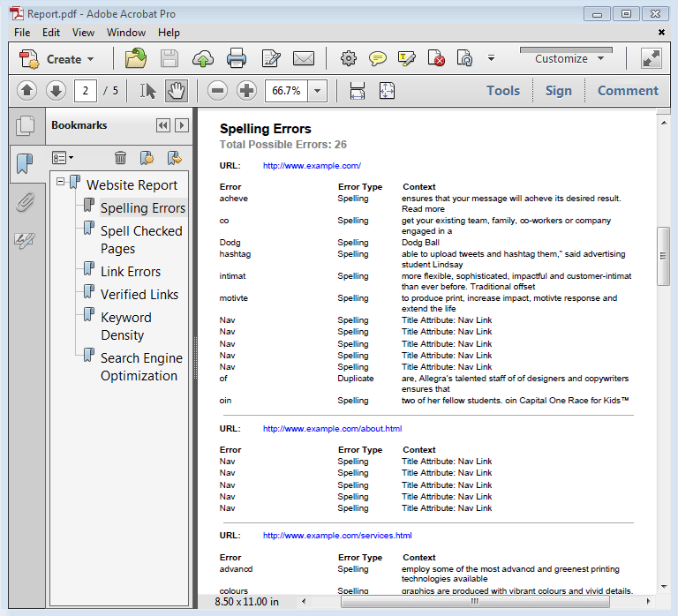
Task: Open preferences with the gear icon
Action: pyautogui.click(x=349, y=58)
